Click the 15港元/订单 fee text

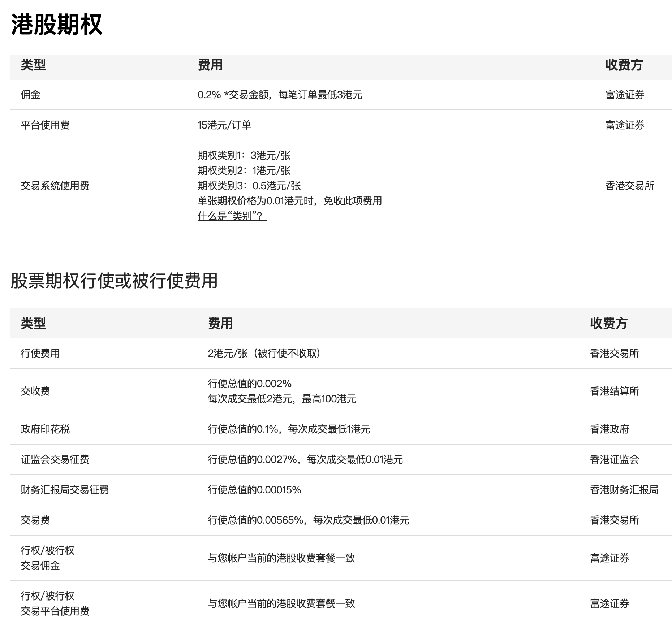click(224, 125)
